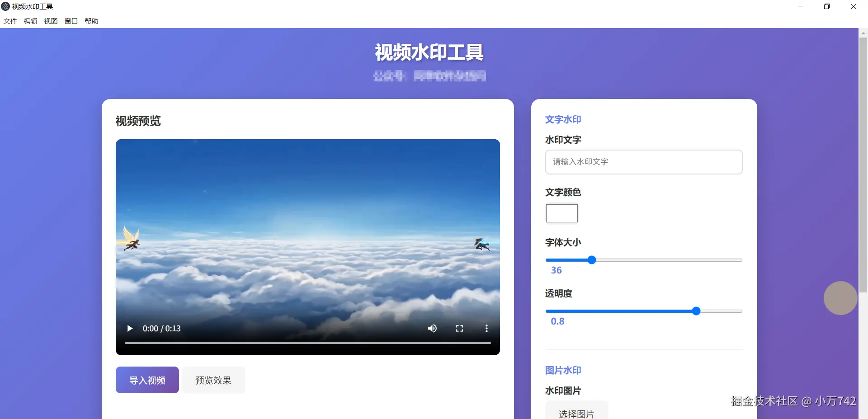
Task: Click the 选择图片 button
Action: (576, 411)
